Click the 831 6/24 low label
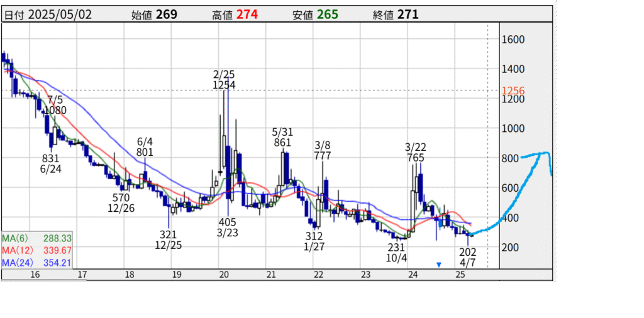Image resolution: width=644 pixels, height=318 pixels. coord(51,164)
